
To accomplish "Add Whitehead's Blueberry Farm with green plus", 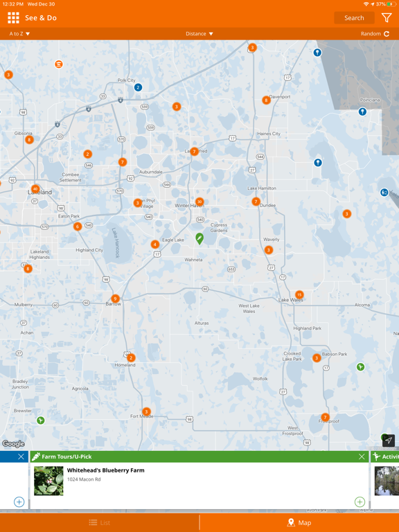I will pyautogui.click(x=360, y=502).
